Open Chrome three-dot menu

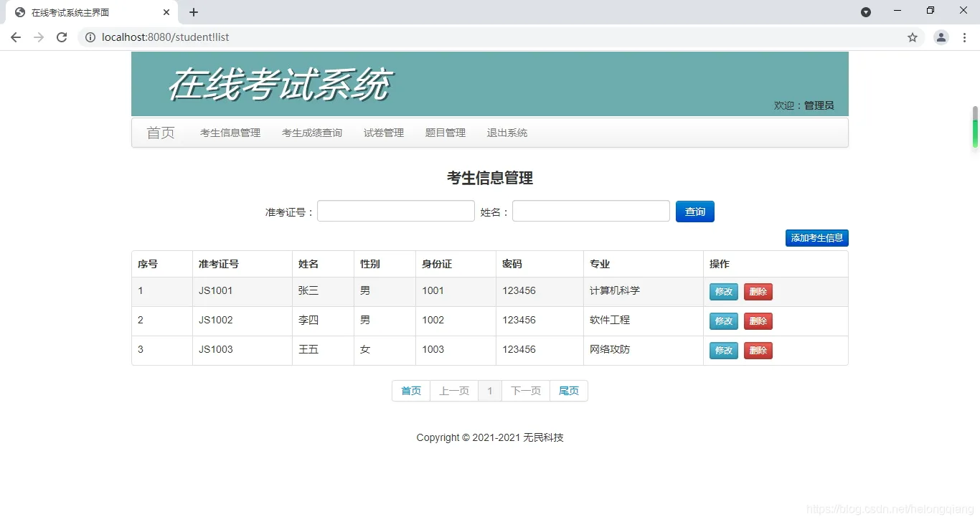[964, 37]
